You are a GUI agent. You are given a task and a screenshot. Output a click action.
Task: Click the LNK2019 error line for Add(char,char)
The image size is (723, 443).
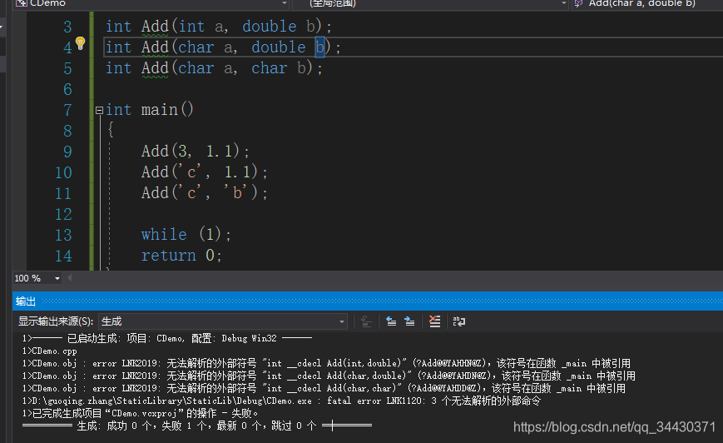click(x=324, y=389)
